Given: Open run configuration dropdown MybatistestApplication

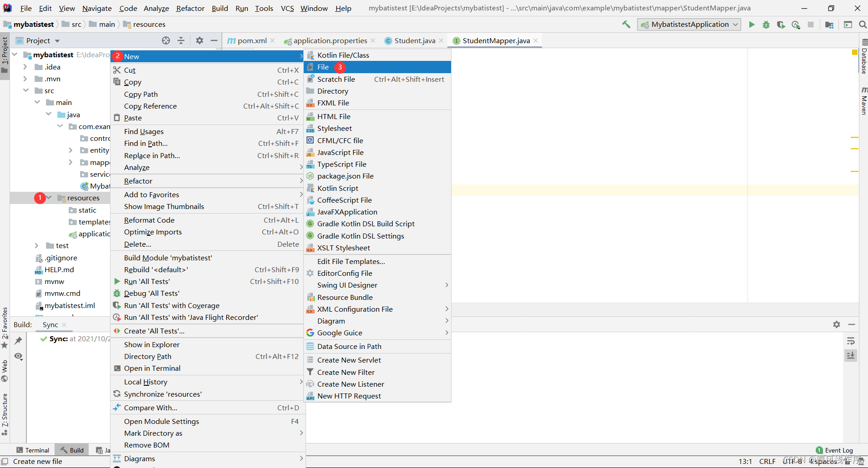Looking at the screenshot, I should (x=689, y=25).
